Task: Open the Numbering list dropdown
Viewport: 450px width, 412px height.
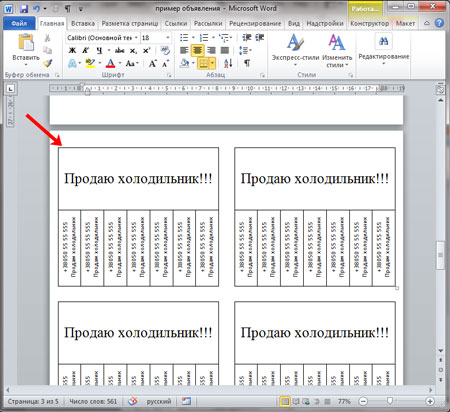Action: [213, 38]
